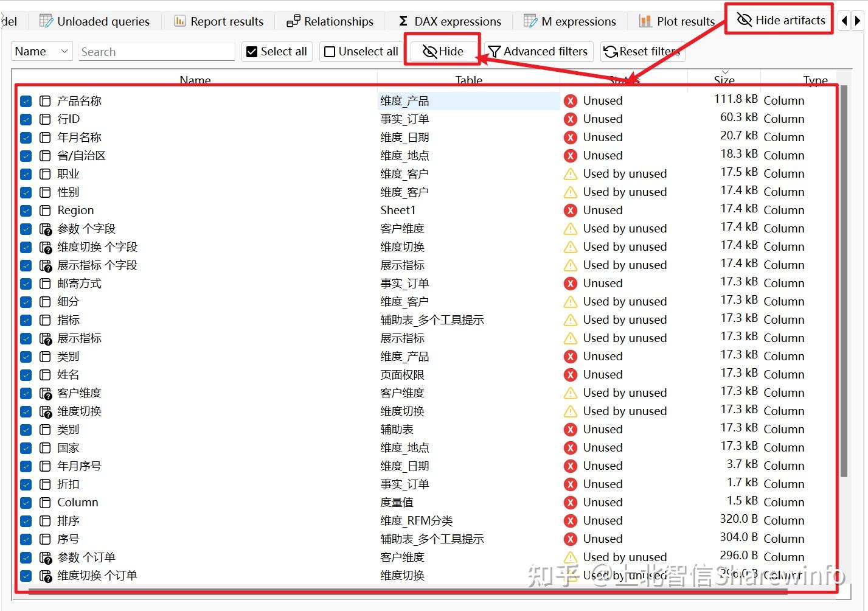
Task: Open the Name sort dropdown
Action: 40,52
